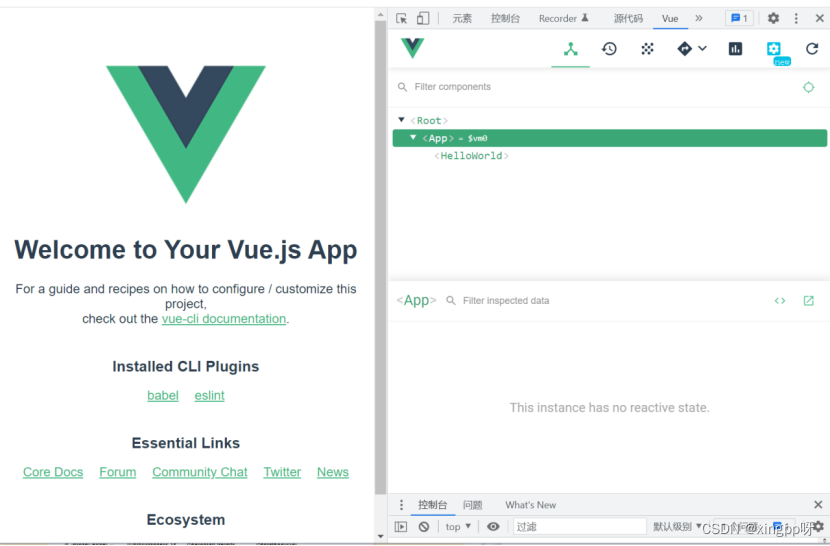Open the top context dropdown
This screenshot has height=546, width=830.
[x=458, y=526]
